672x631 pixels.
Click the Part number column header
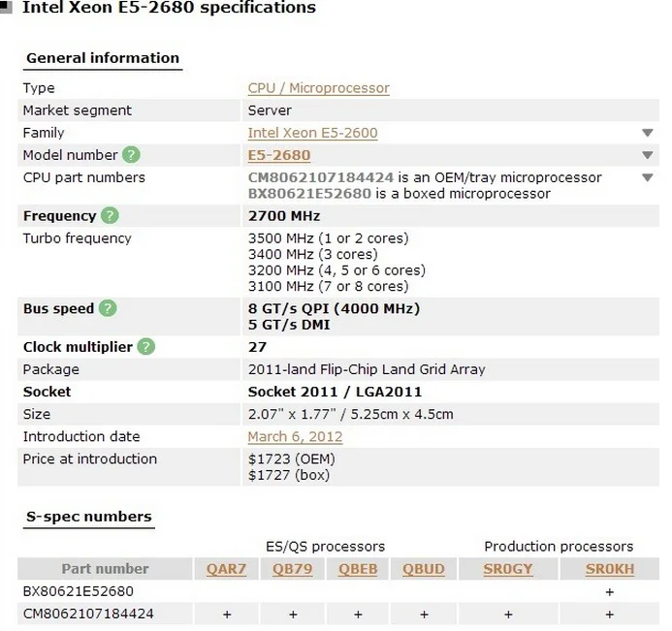pos(105,569)
